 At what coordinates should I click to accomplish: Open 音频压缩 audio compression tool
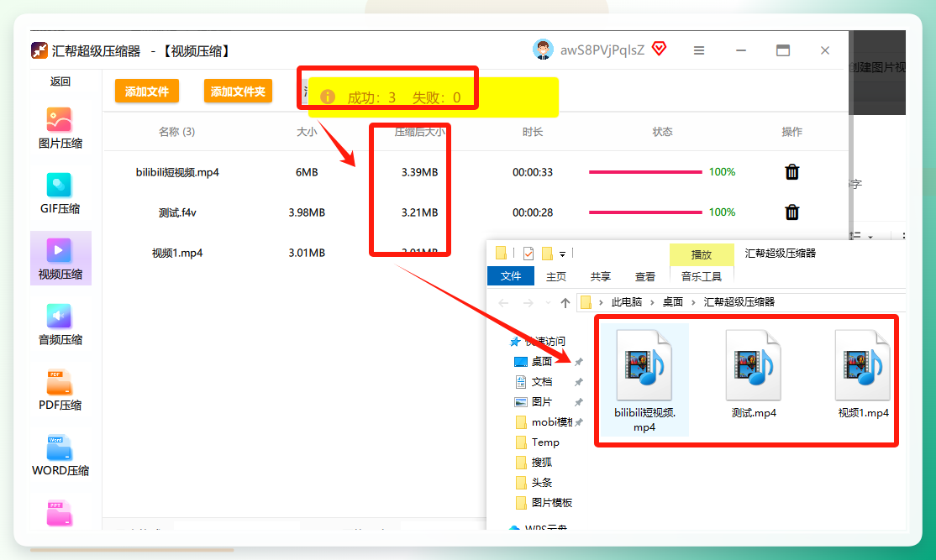60,324
